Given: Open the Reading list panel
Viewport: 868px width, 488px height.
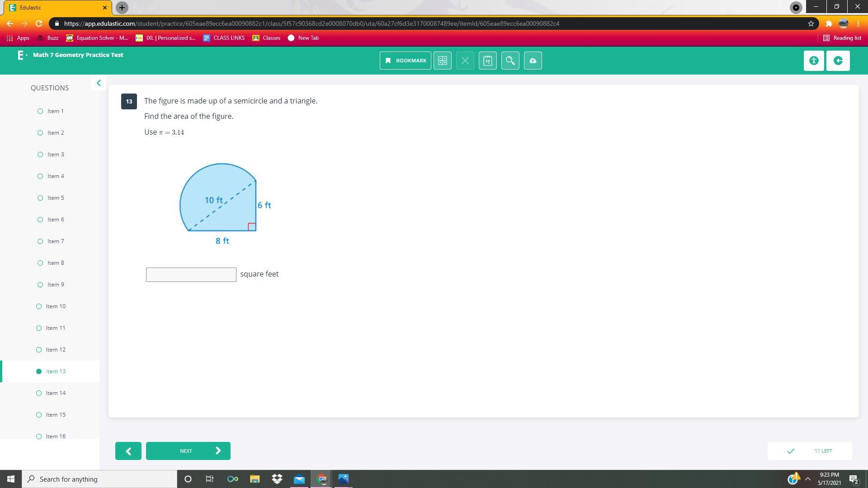Looking at the screenshot, I should (842, 38).
